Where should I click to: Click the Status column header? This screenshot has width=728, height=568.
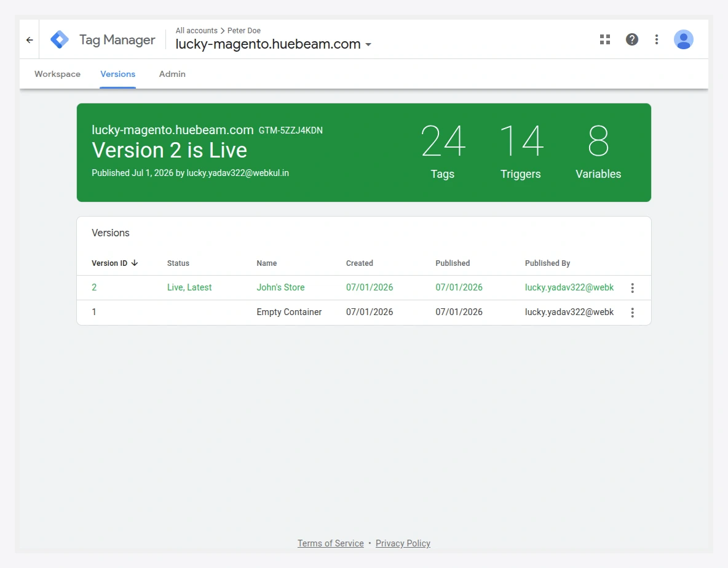(178, 263)
